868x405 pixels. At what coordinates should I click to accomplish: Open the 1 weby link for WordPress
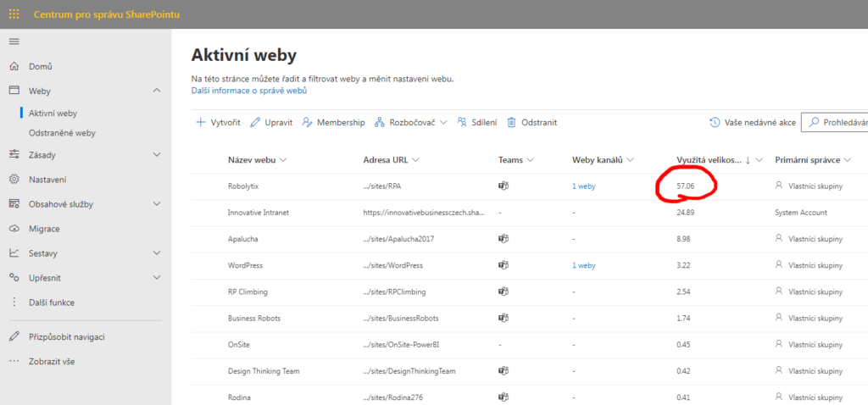584,265
